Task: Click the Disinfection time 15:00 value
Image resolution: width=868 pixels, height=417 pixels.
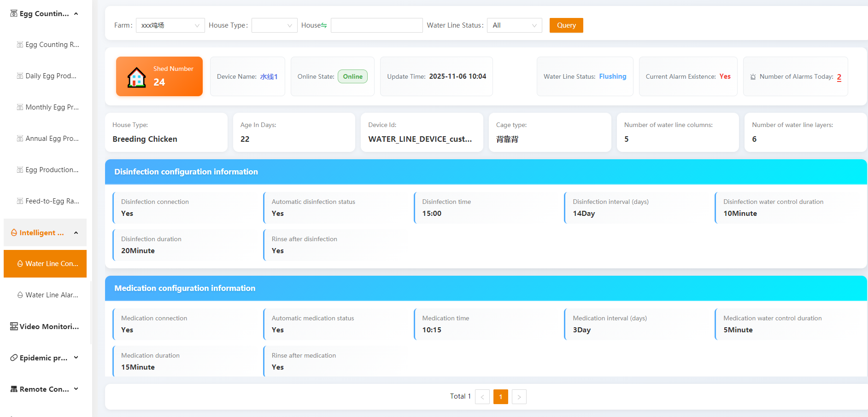Action: [x=432, y=214]
